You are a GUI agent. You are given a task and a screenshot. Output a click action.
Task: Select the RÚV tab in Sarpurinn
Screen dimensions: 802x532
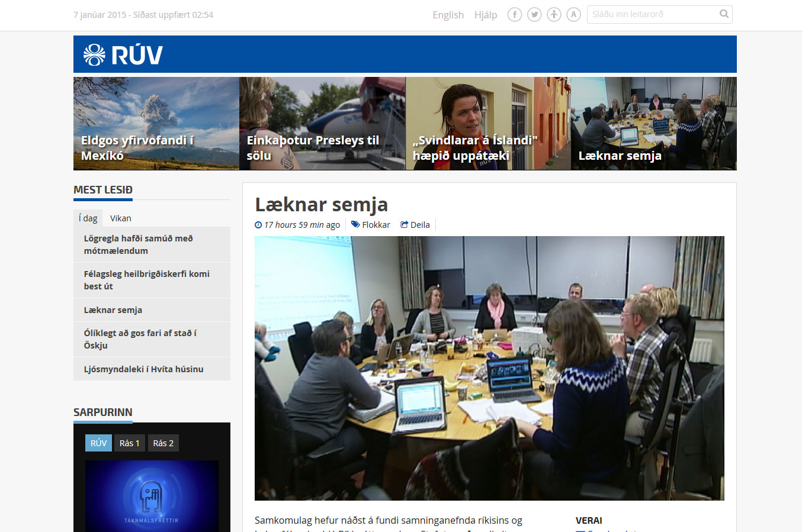[x=98, y=443]
